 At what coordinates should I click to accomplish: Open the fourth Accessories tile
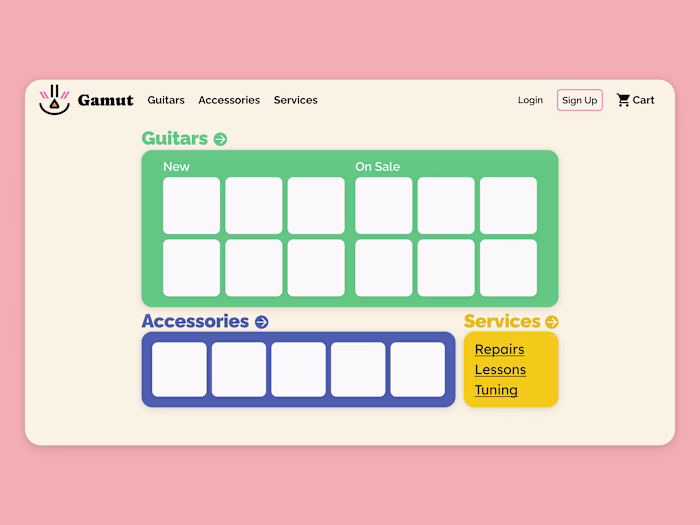tap(358, 370)
